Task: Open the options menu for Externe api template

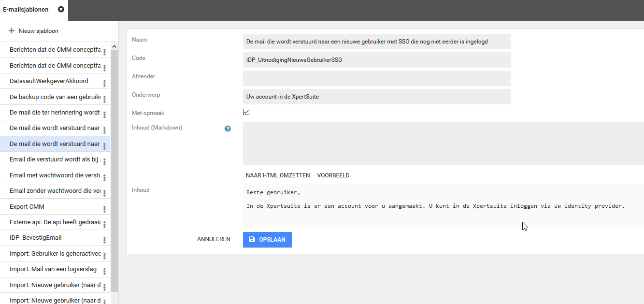Action: 104,224
